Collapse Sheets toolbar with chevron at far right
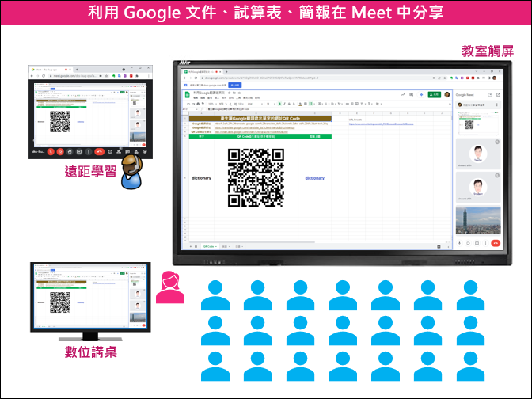This screenshot has width=532, height=399. pyautogui.click(x=450, y=104)
